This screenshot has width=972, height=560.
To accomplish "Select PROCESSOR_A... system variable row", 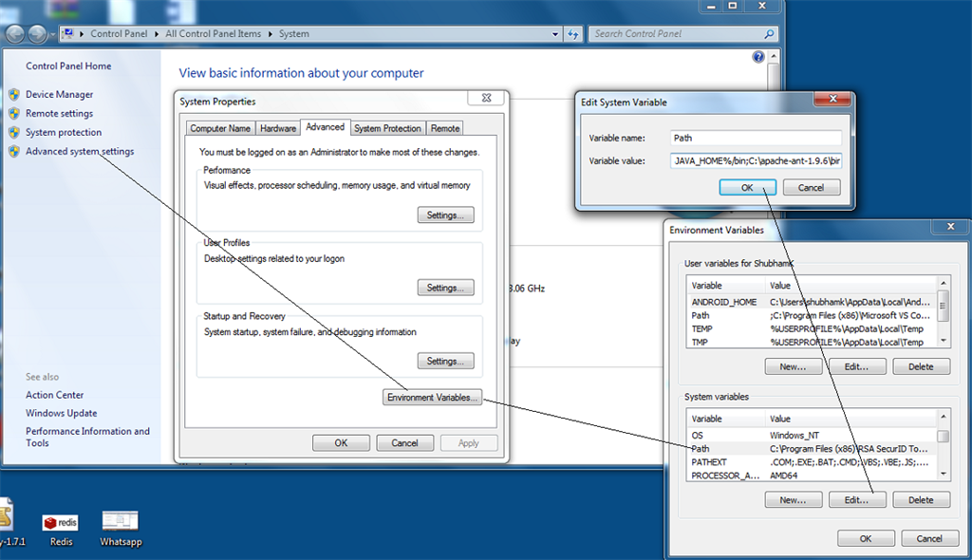I will 811,476.
